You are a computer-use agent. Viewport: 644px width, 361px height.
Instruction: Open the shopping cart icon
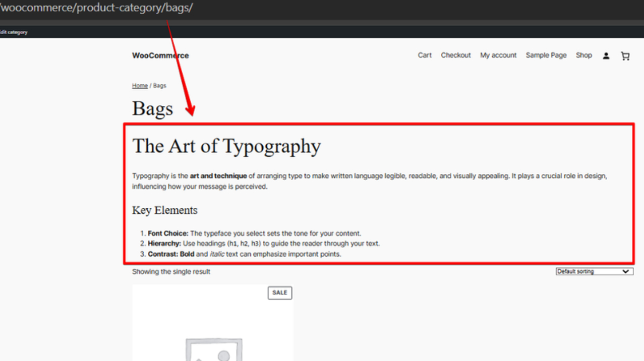[x=625, y=56]
